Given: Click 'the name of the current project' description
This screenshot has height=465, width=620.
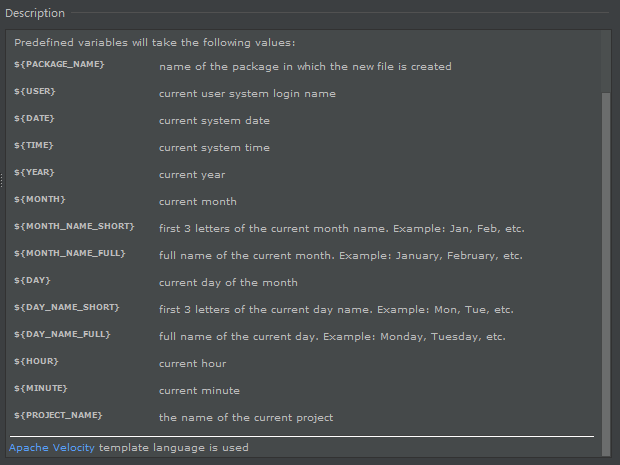Looking at the screenshot, I should [x=246, y=417].
